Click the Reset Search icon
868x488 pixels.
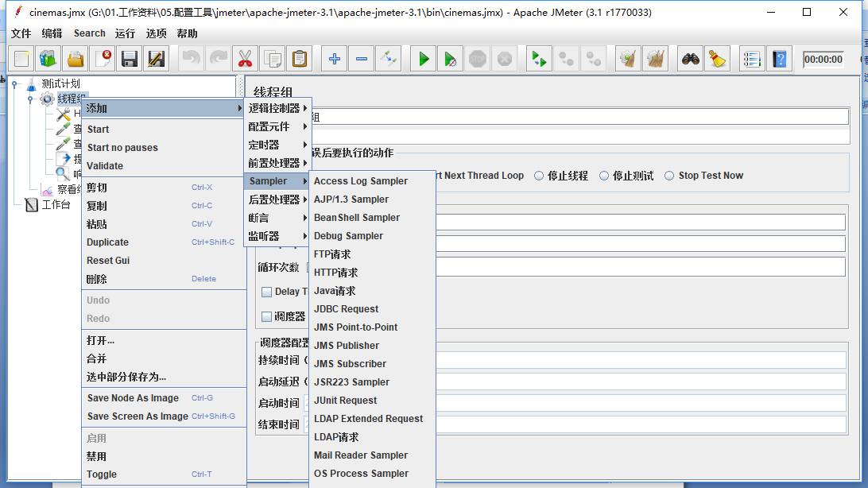(x=718, y=59)
